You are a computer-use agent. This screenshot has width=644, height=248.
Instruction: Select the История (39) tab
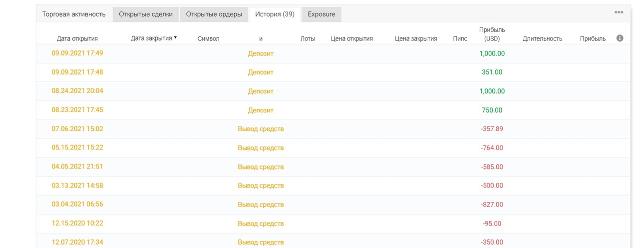pyautogui.click(x=275, y=14)
